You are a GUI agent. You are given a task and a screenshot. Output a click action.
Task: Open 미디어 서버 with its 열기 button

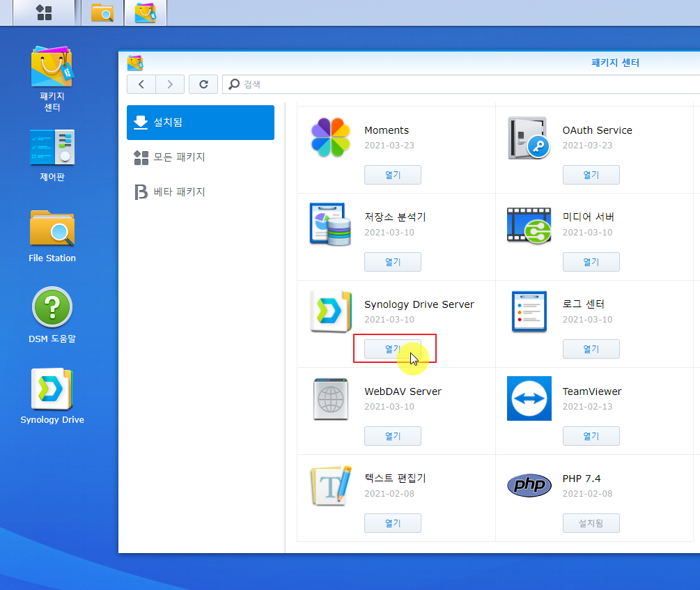pos(591,262)
